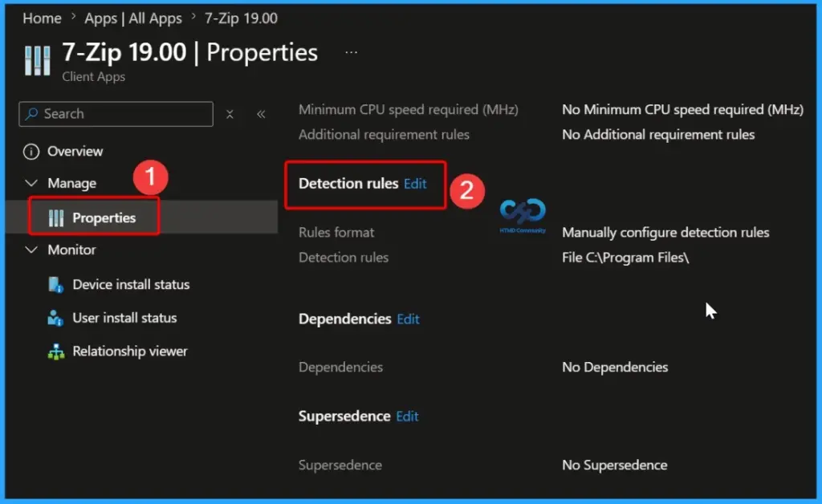Click 'No Supersedence' value
This screenshot has width=822, height=504.
coord(614,465)
